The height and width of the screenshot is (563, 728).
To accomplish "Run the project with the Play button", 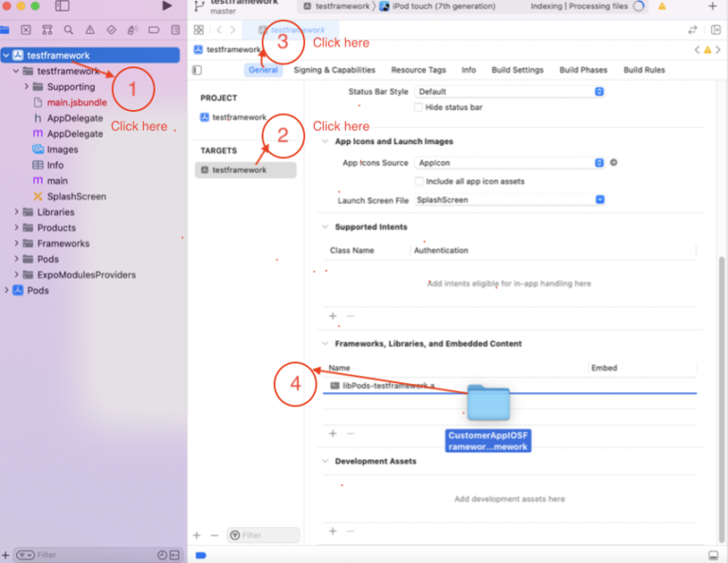I will click(167, 6).
